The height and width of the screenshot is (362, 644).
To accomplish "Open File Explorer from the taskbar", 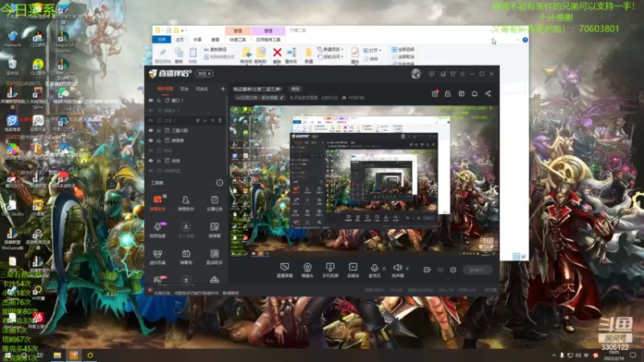I will point(57,355).
